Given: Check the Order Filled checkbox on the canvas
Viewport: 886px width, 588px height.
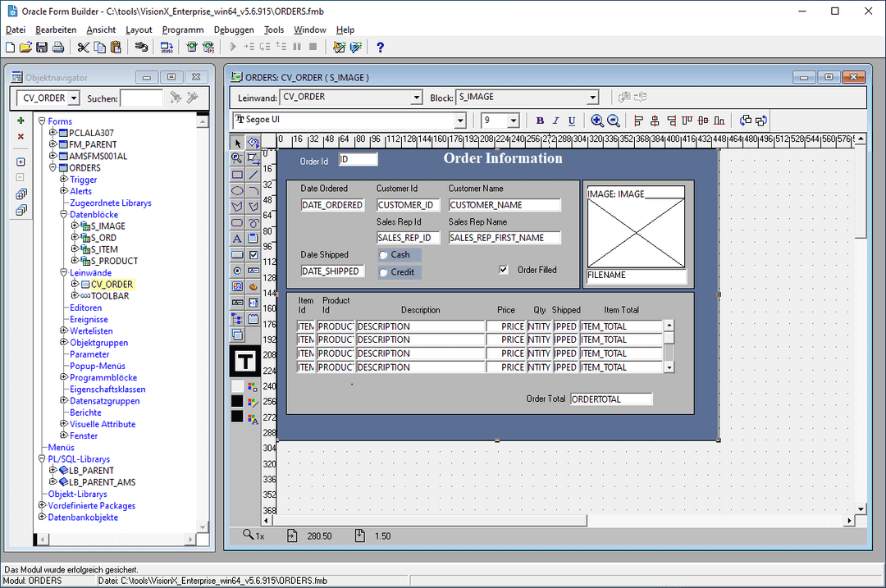Looking at the screenshot, I should click(x=503, y=270).
